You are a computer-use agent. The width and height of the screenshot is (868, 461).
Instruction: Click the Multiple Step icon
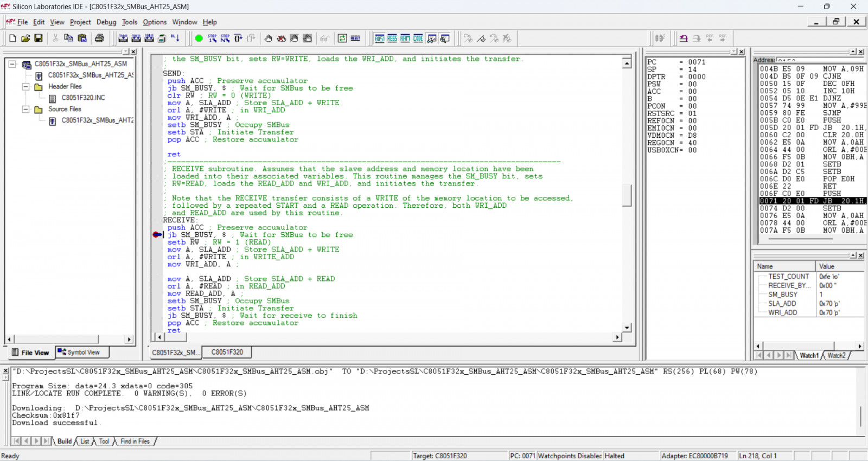click(x=225, y=39)
